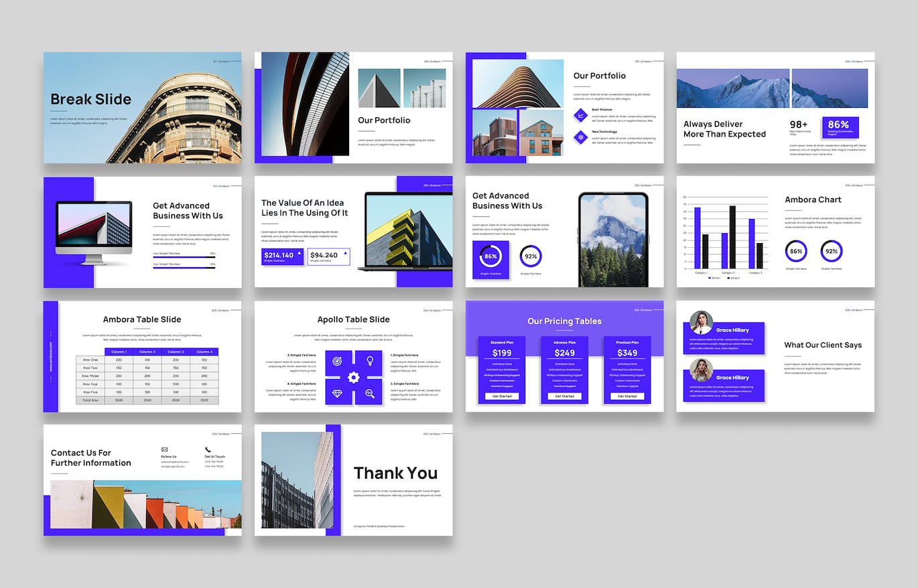Viewport: 918px width, 588px height.
Task: Click the Follow Us label
Action: pos(169,457)
